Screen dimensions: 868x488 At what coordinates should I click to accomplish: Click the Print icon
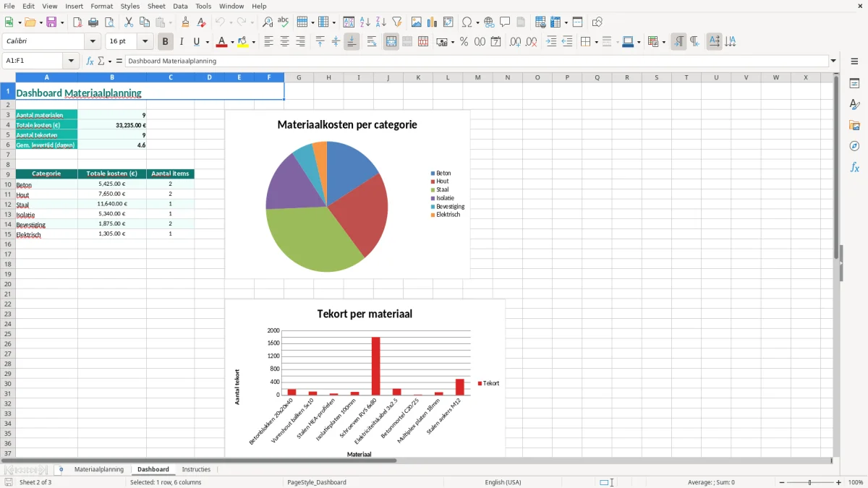click(93, 22)
